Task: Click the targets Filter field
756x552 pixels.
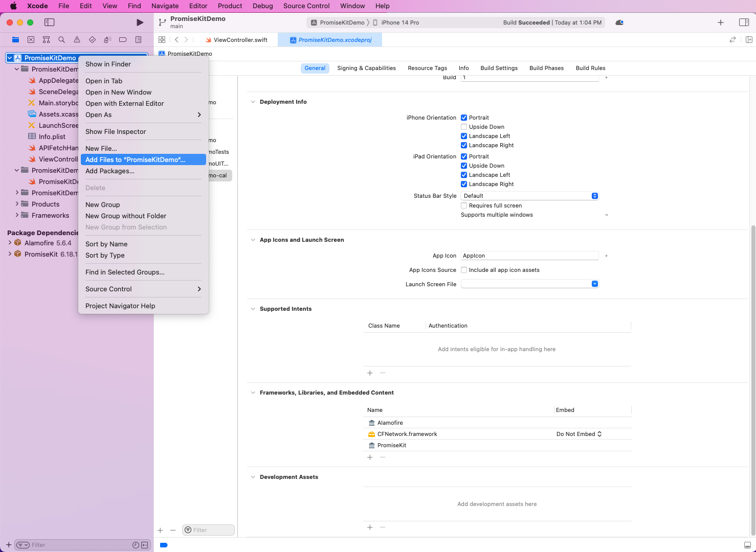Action: [x=209, y=530]
